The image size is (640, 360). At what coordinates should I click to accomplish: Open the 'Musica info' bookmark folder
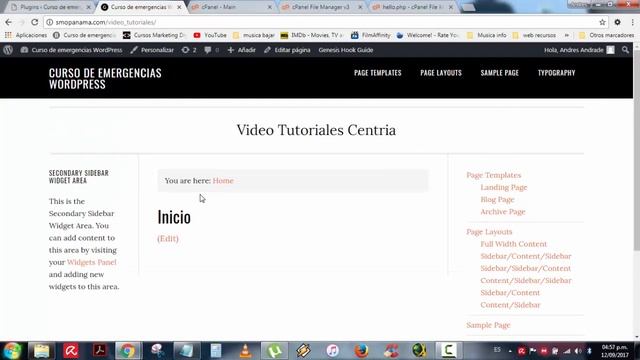click(487, 36)
